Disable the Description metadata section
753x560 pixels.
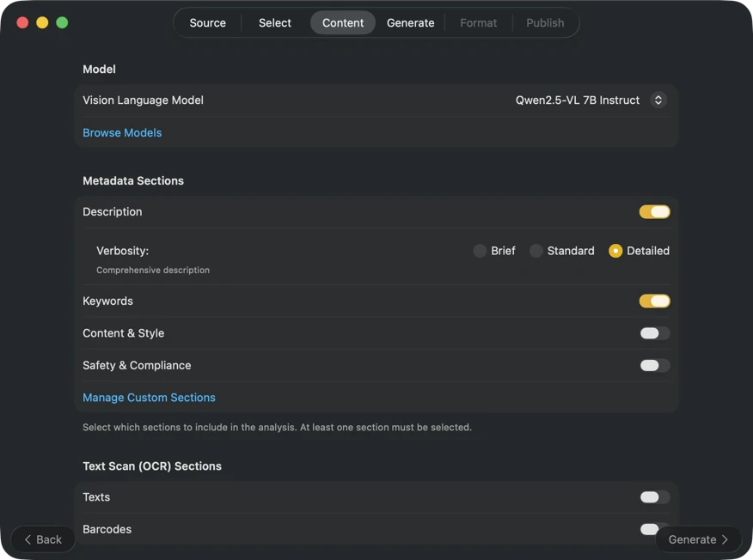pyautogui.click(x=654, y=211)
